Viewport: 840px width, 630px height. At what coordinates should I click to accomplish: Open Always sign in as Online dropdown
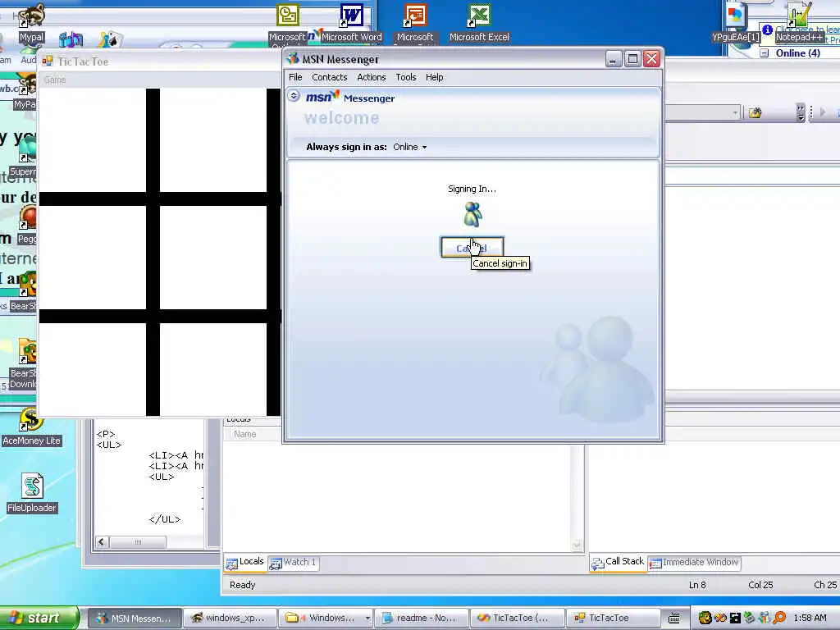(410, 147)
